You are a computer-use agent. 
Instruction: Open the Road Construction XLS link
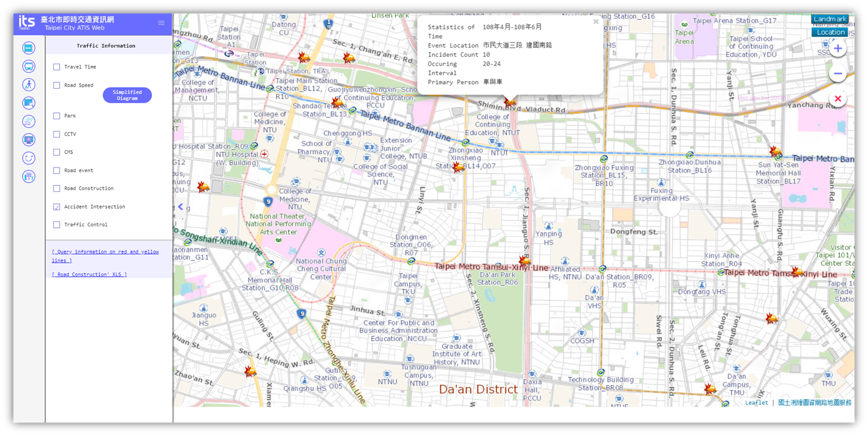coord(89,275)
